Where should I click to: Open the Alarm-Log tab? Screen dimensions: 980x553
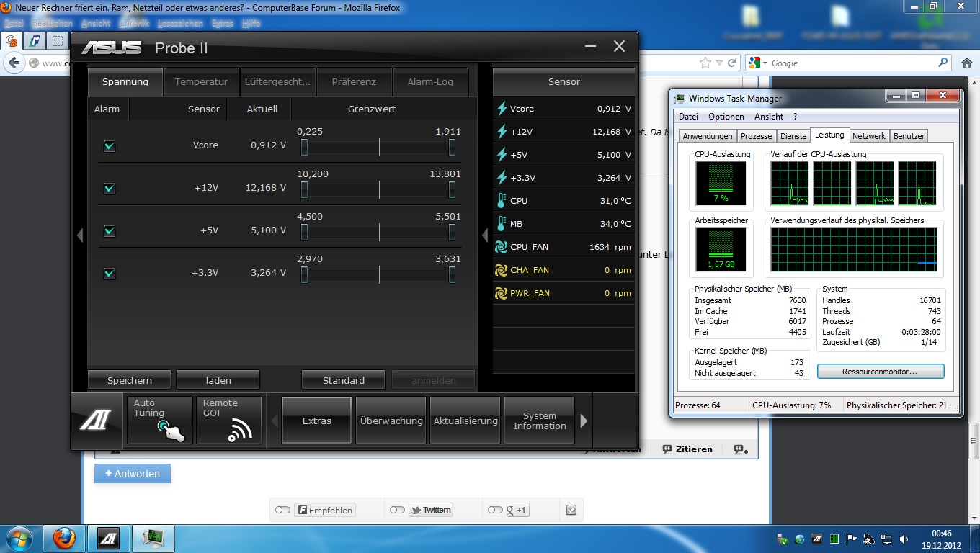[430, 82]
